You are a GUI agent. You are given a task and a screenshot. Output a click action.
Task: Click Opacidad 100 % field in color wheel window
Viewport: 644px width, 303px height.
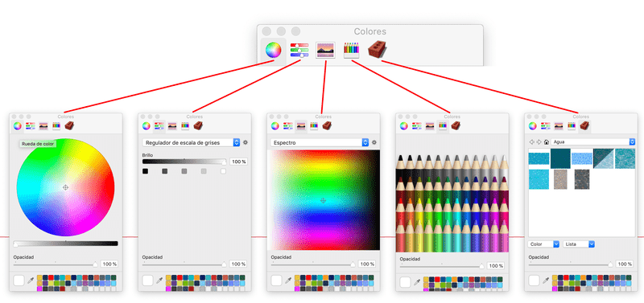(109, 264)
